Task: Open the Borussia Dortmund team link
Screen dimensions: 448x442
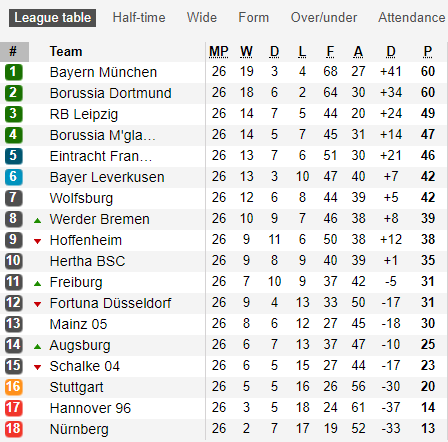Action: click(111, 93)
